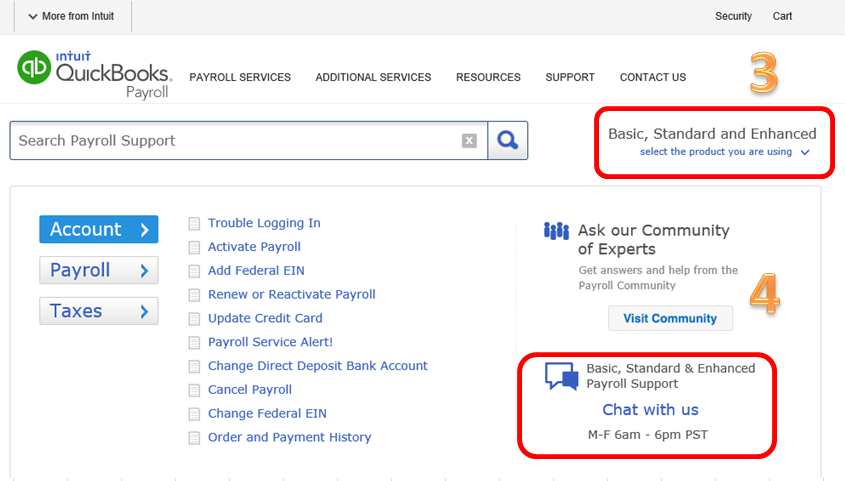Viewport: 845px width, 481px height.
Task: Click document icon beside Activate Payroll
Action: [194, 247]
